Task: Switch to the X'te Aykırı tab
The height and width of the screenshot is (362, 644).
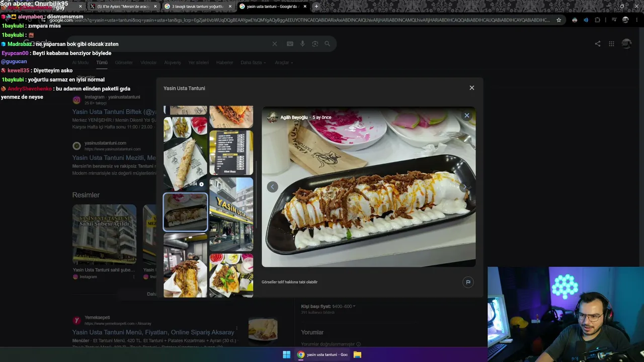Action: pos(124,7)
